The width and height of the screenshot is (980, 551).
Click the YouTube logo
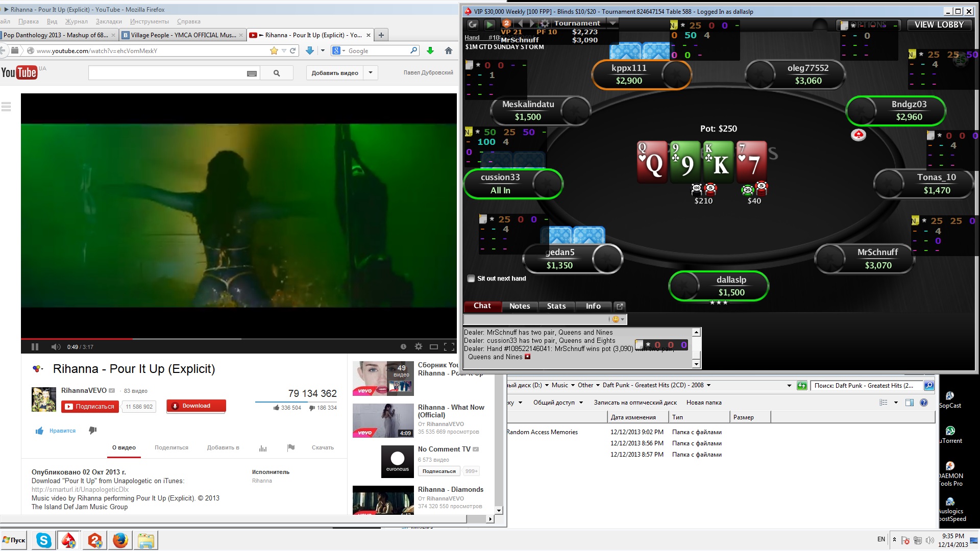pos(19,72)
